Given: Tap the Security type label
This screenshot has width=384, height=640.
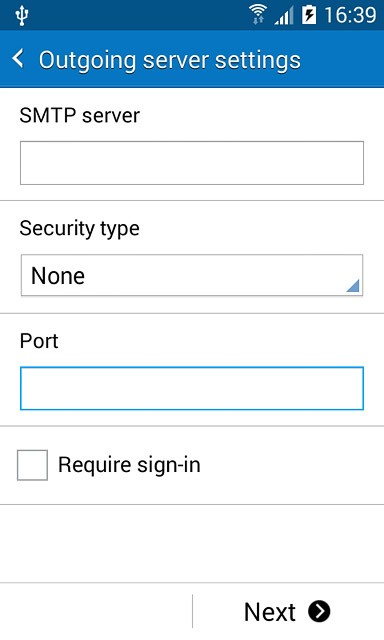Looking at the screenshot, I should click(80, 228).
